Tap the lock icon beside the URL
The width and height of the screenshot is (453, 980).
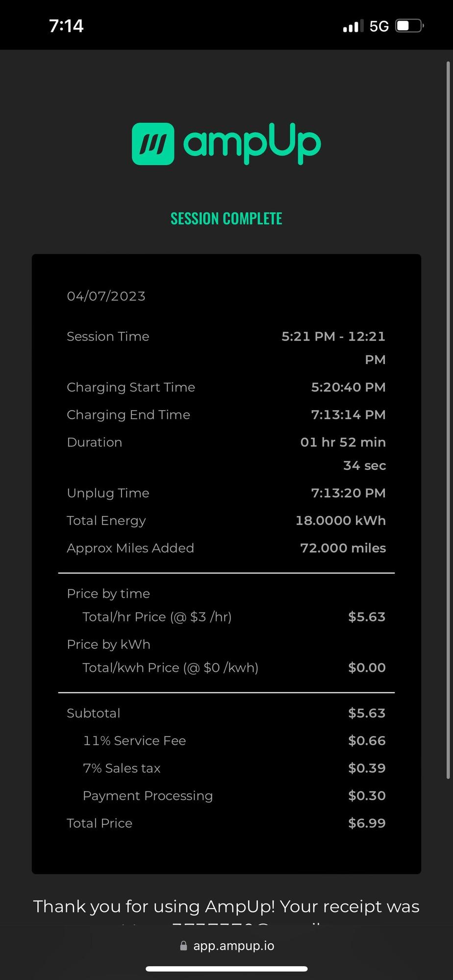183,946
